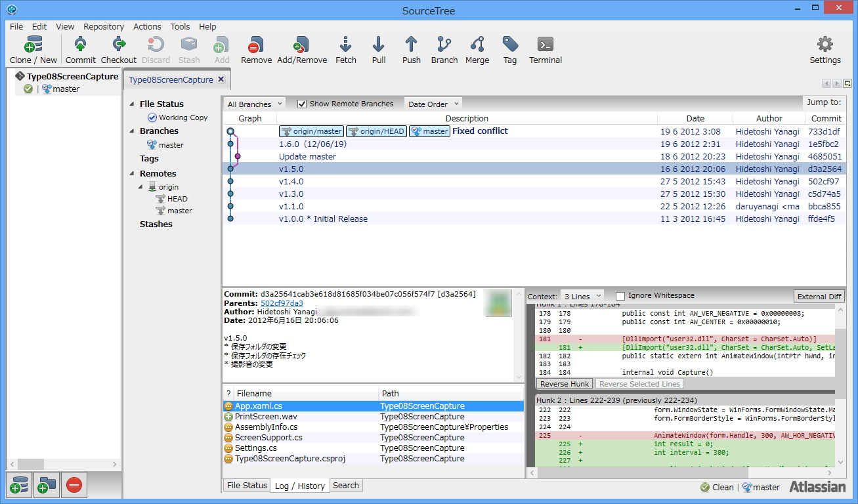Open the Repository menu

point(103,26)
